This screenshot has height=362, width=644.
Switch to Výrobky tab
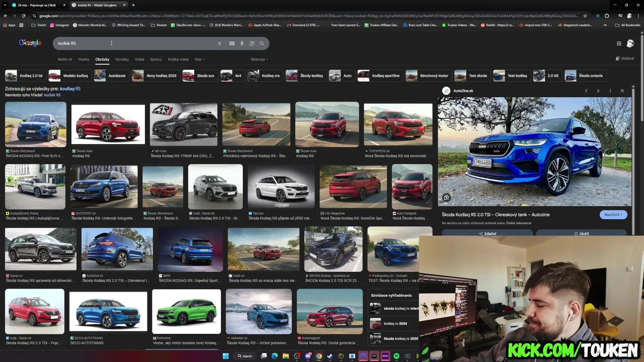(x=122, y=59)
